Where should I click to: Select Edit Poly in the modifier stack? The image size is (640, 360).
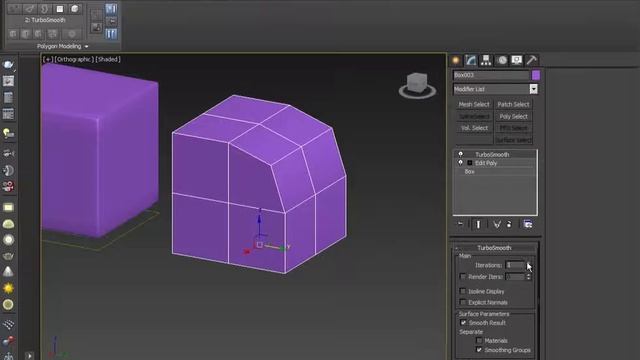[x=486, y=163]
